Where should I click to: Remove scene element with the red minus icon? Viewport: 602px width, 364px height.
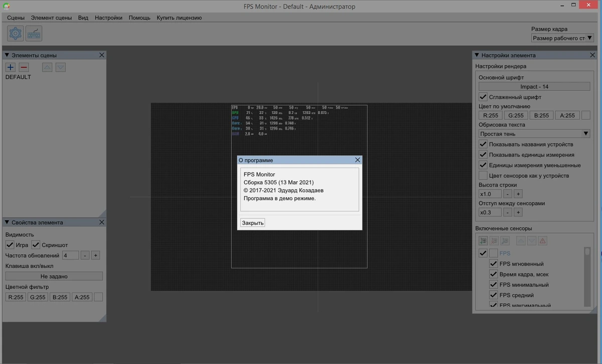(x=24, y=67)
